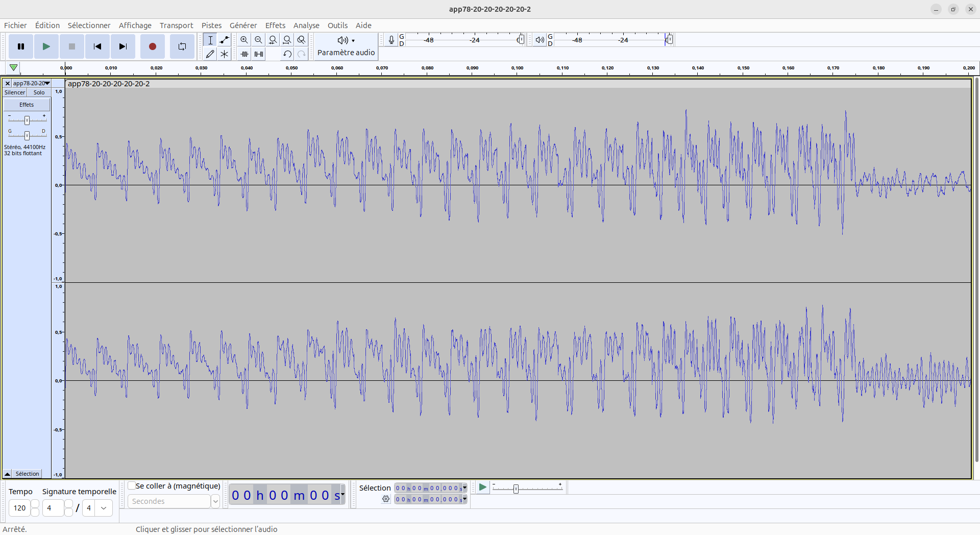Image resolution: width=980 pixels, height=535 pixels.
Task: Click the Trim audio outside selection icon
Action: (244, 54)
